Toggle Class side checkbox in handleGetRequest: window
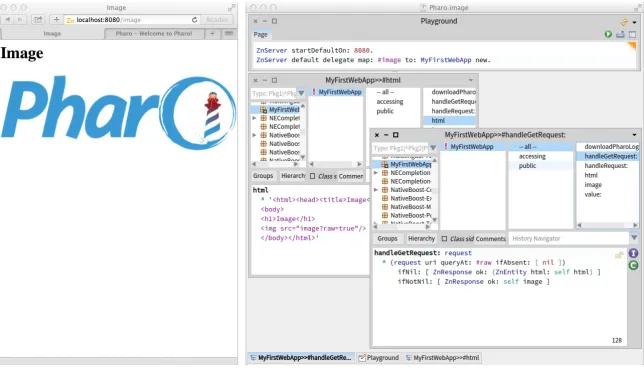This screenshot has height=368, width=644. (x=444, y=239)
